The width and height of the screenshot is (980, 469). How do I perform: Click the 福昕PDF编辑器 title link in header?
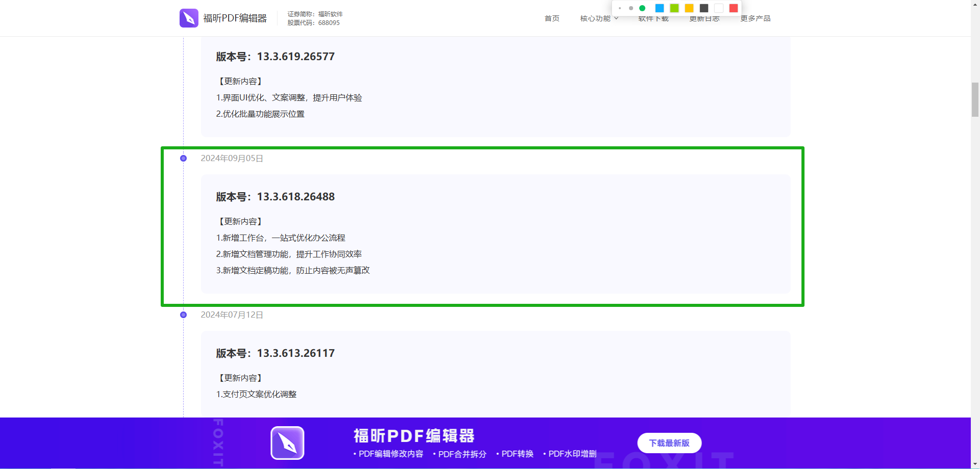click(x=235, y=18)
